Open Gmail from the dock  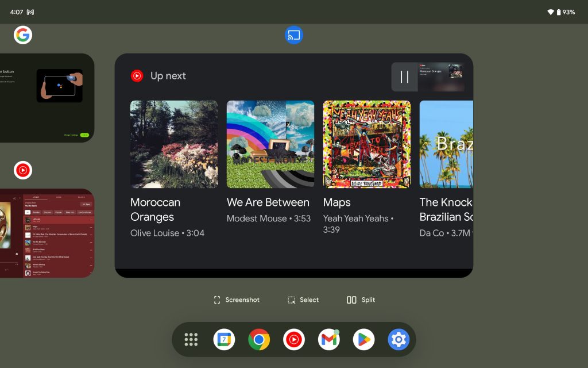(328, 340)
